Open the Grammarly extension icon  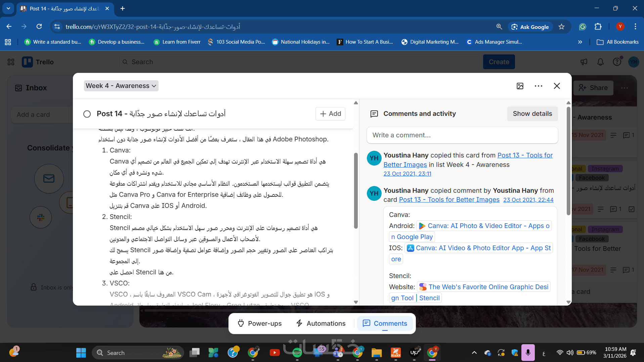pos(583,27)
